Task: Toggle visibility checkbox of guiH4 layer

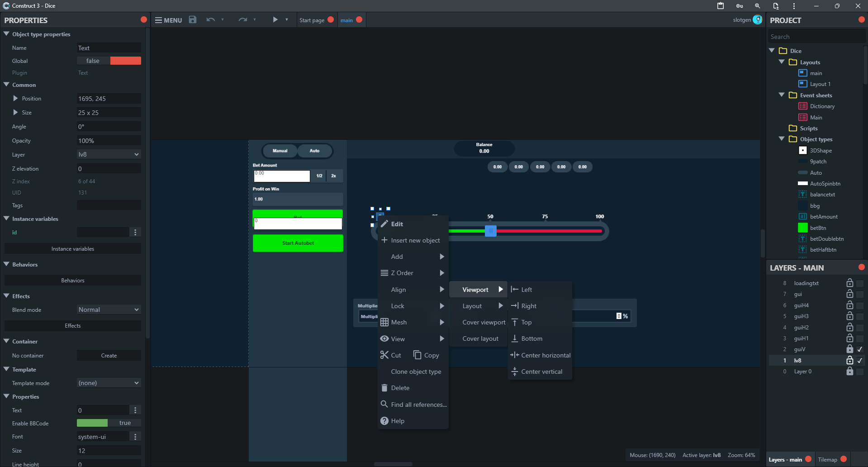Action: coord(860,305)
